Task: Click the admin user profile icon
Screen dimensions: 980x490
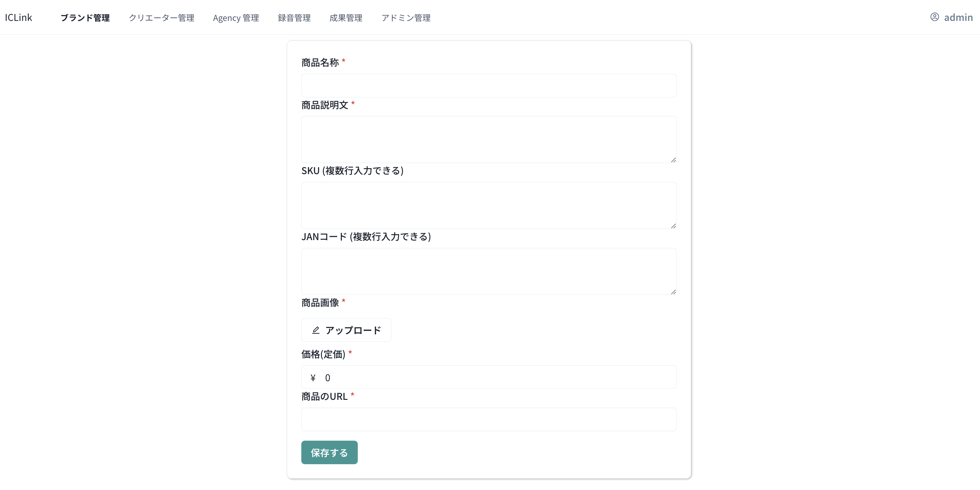Action: [x=934, y=17]
